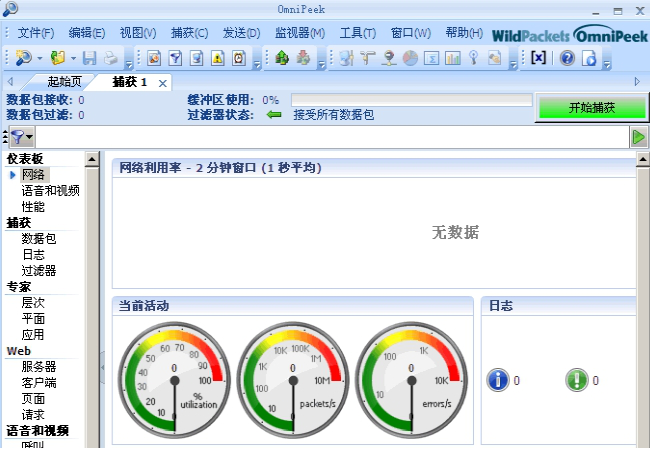
Task: Expand options for the first toolbar group
Action: [x=129, y=65]
